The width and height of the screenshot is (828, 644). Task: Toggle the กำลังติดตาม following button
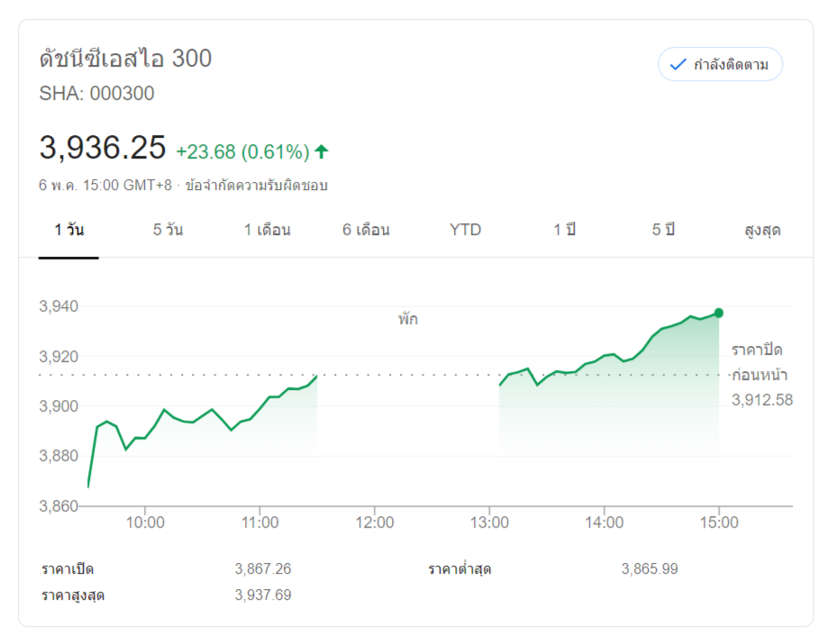pos(720,65)
